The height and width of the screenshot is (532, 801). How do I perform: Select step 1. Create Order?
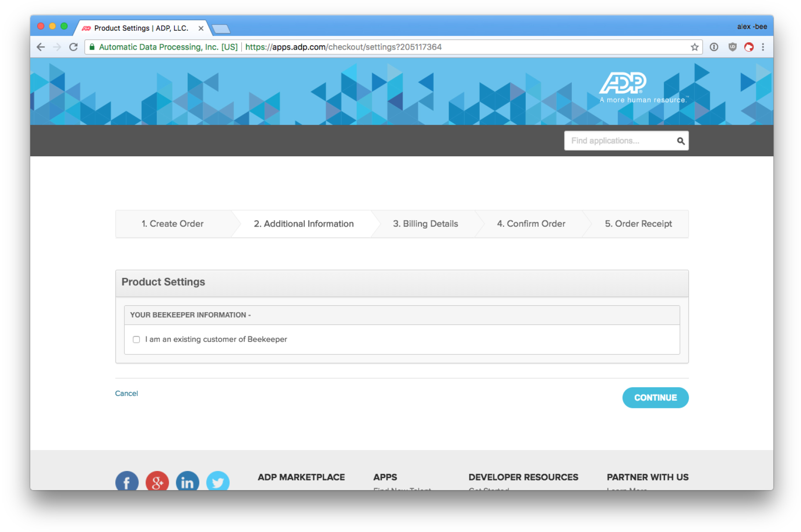[x=172, y=224]
